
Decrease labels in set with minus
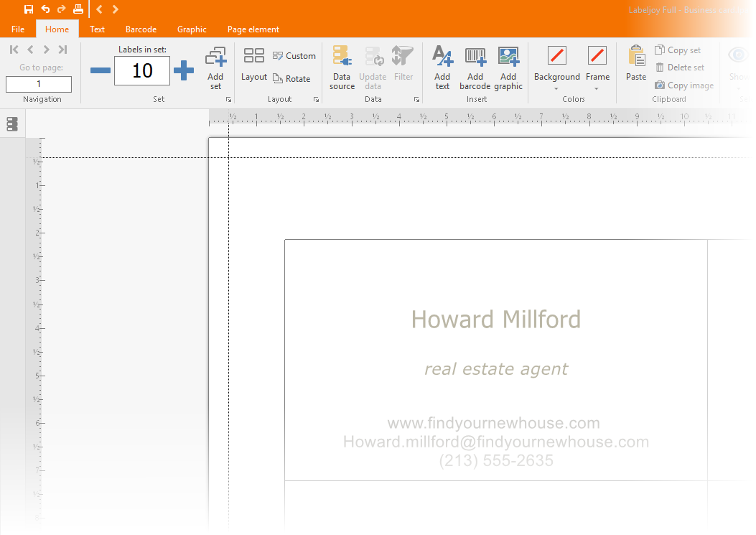(x=101, y=70)
